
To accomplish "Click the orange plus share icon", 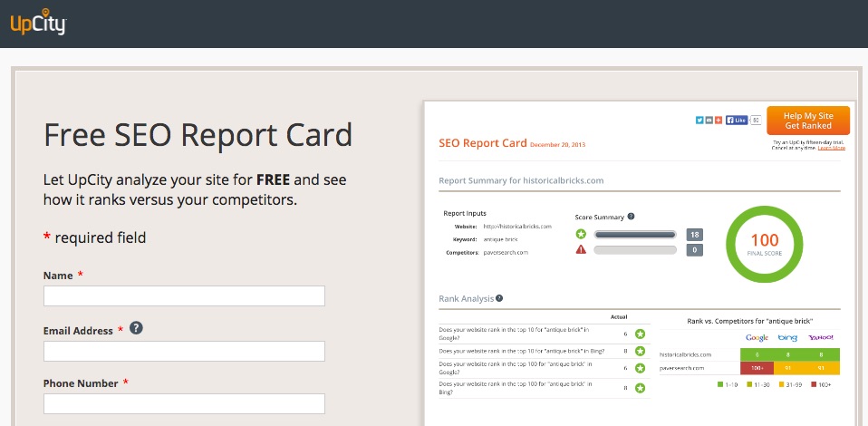I will (718, 120).
